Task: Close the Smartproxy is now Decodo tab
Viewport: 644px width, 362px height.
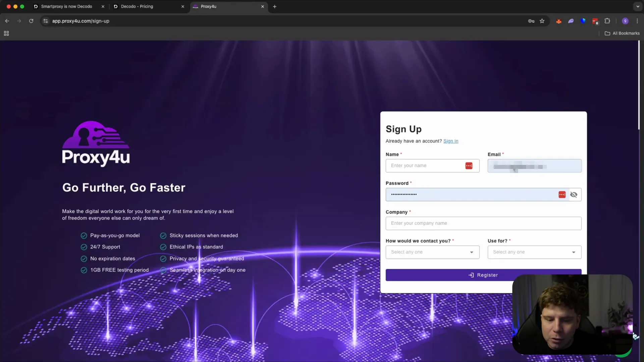Action: click(103, 6)
